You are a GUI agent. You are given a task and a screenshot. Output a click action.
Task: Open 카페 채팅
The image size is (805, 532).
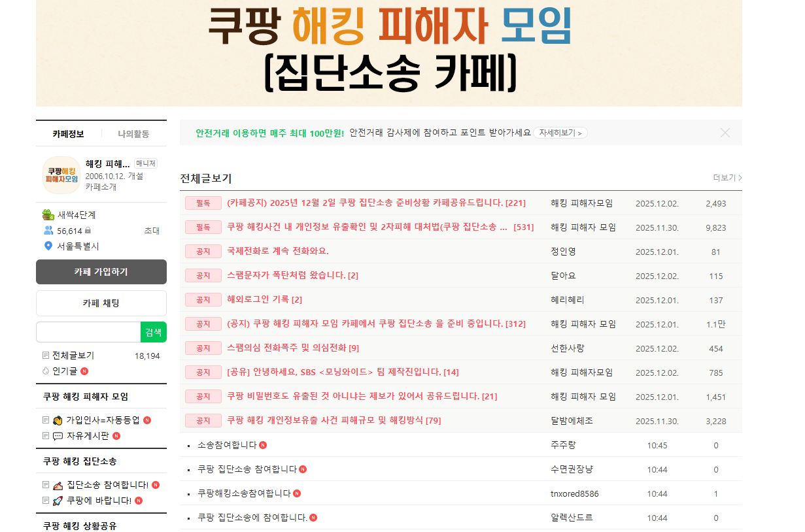[101, 303]
